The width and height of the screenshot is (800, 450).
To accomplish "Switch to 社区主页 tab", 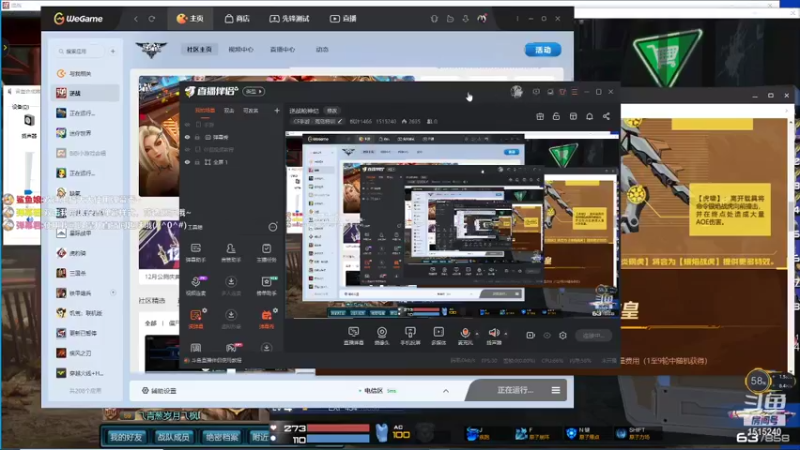I will click(199, 49).
